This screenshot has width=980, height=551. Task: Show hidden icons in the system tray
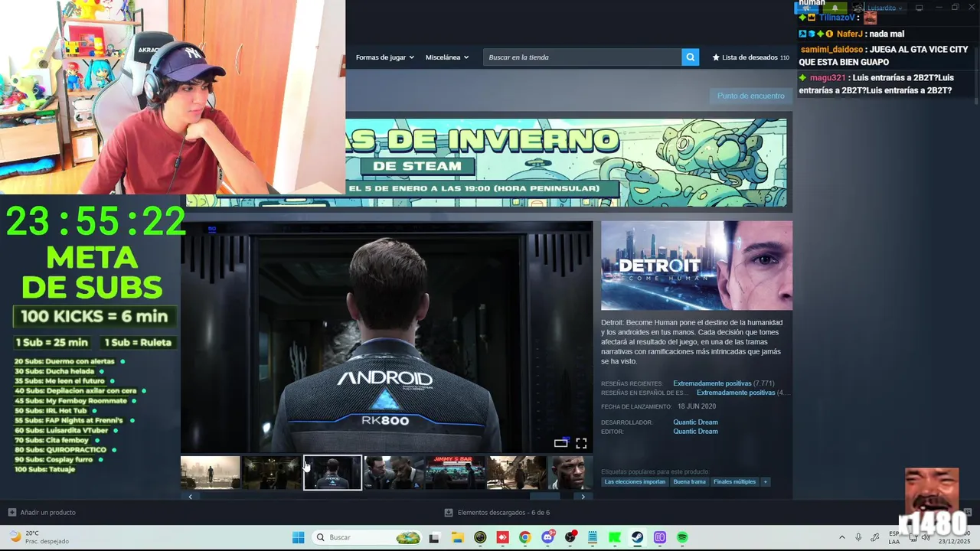[x=841, y=537]
